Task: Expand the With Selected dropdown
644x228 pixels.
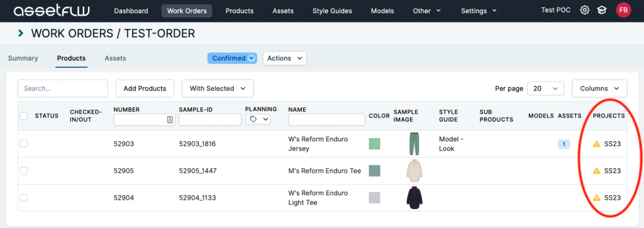Action: (218, 88)
